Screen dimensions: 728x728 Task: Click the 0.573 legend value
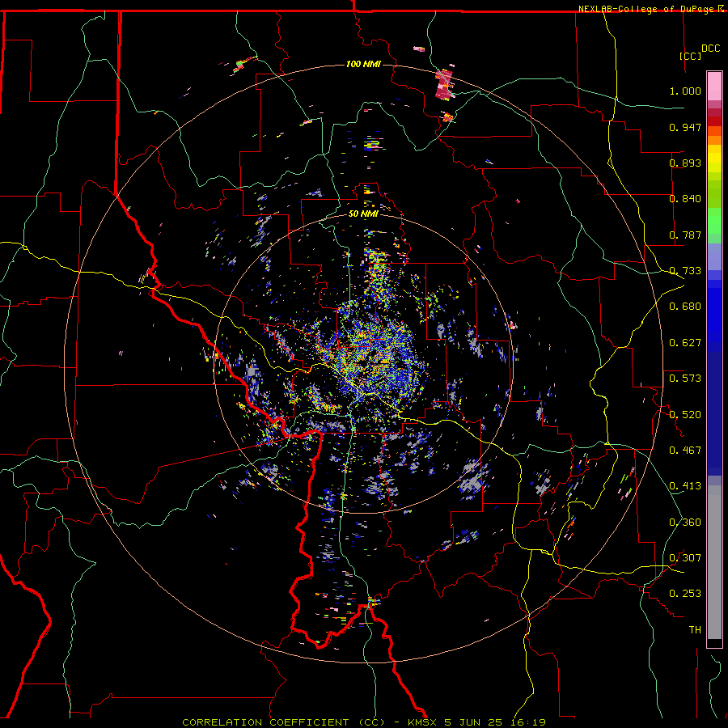click(x=685, y=379)
